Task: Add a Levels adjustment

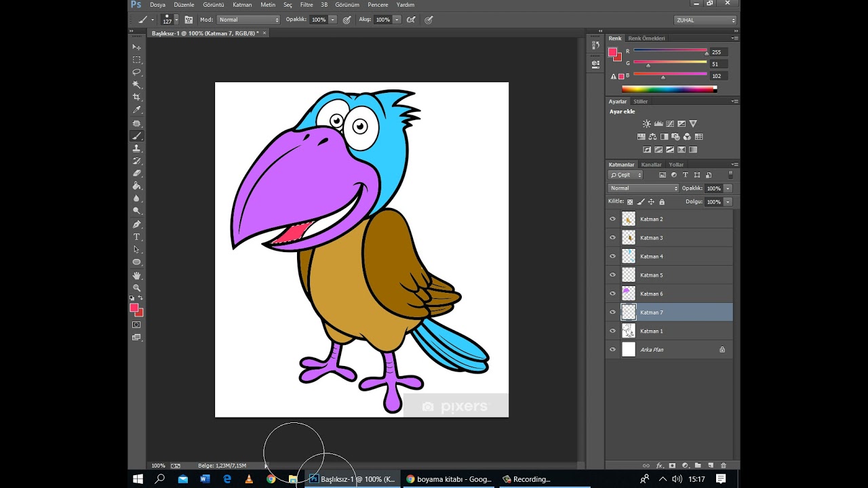Action: click(658, 123)
